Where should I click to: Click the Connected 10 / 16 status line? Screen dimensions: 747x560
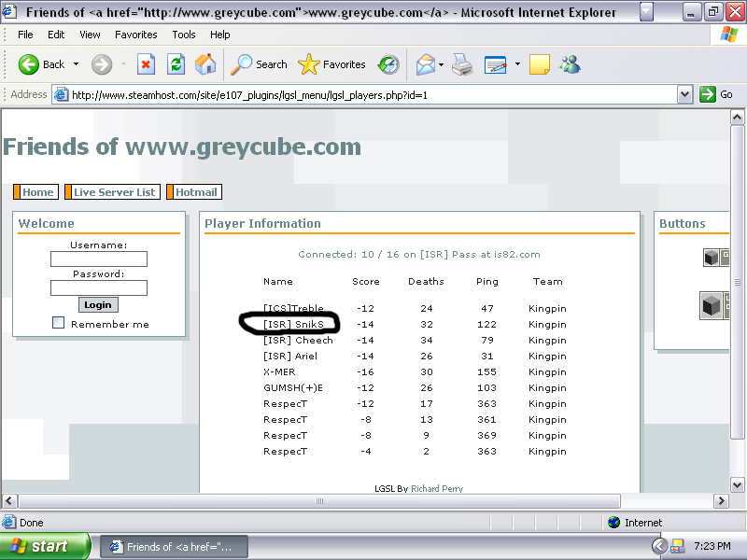tap(419, 254)
